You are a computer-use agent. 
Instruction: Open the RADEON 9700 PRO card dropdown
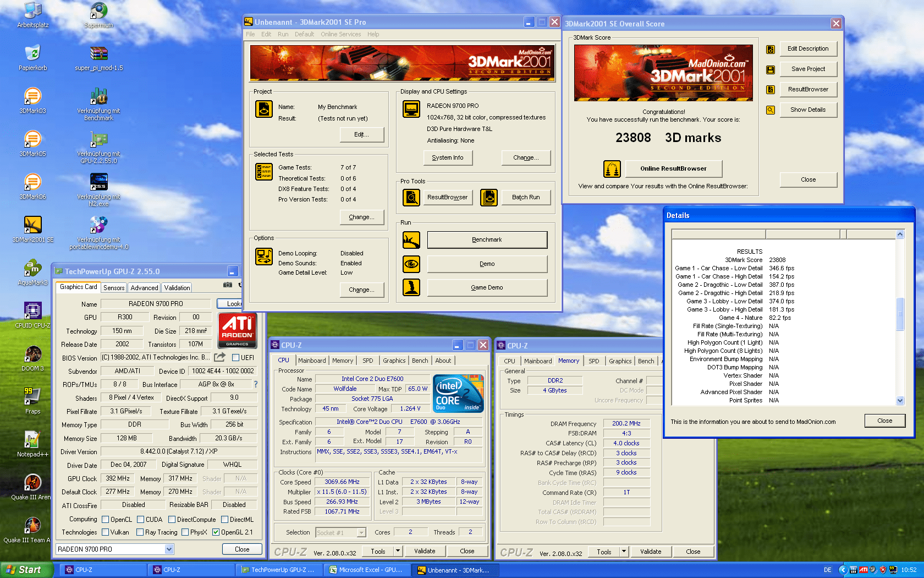(169, 549)
